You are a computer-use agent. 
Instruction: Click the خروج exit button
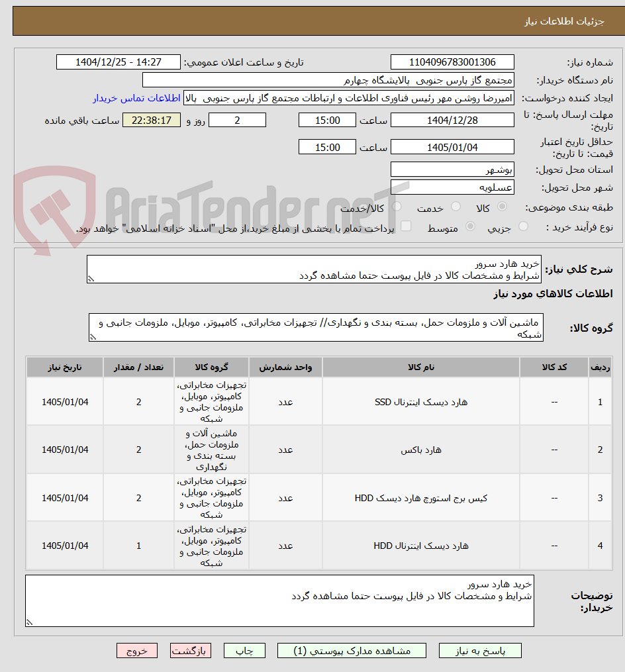pos(137,651)
